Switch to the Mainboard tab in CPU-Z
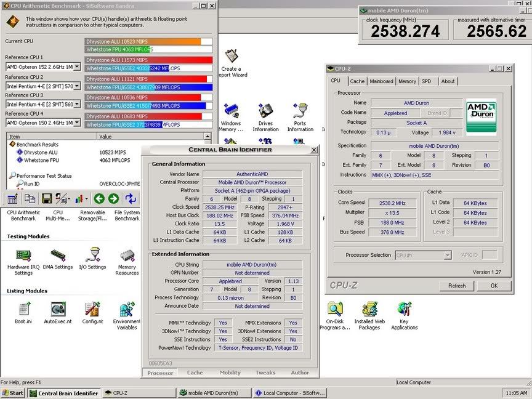This screenshot has height=399, width=532. coord(381,81)
